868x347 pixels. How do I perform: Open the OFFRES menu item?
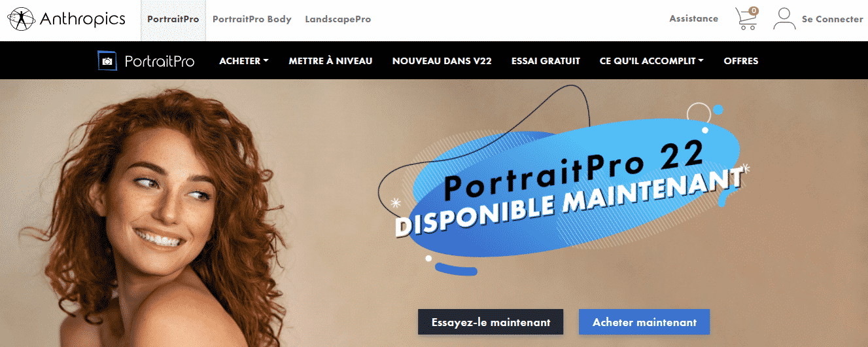741,61
